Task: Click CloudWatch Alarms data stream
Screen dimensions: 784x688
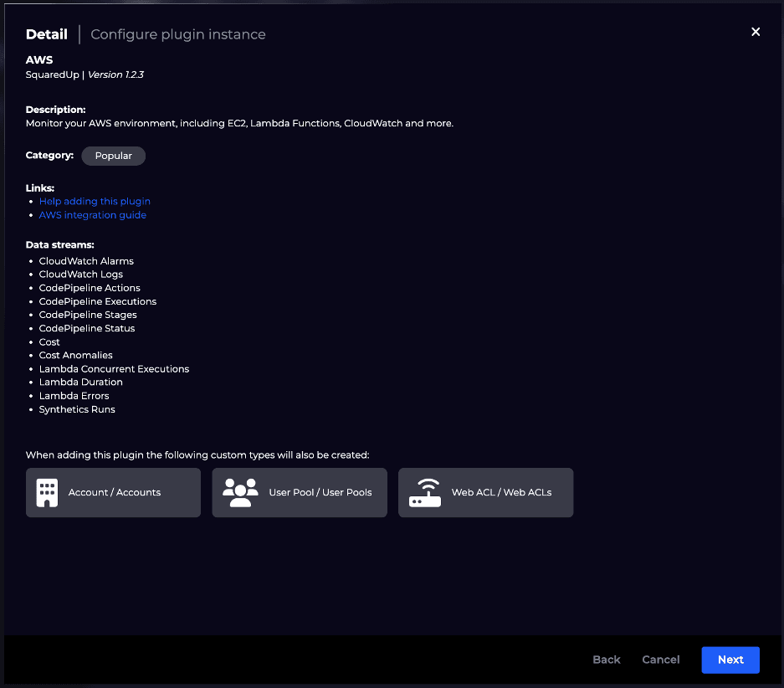Action: (86, 261)
